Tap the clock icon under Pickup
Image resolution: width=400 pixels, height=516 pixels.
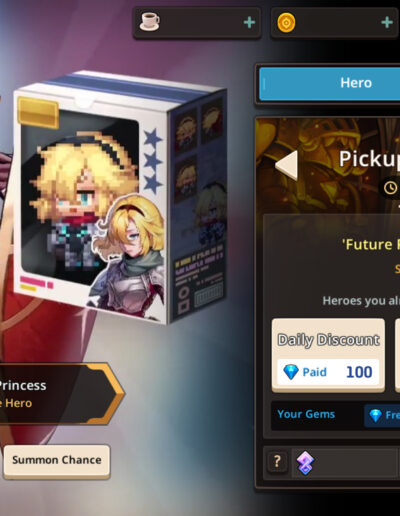point(390,188)
